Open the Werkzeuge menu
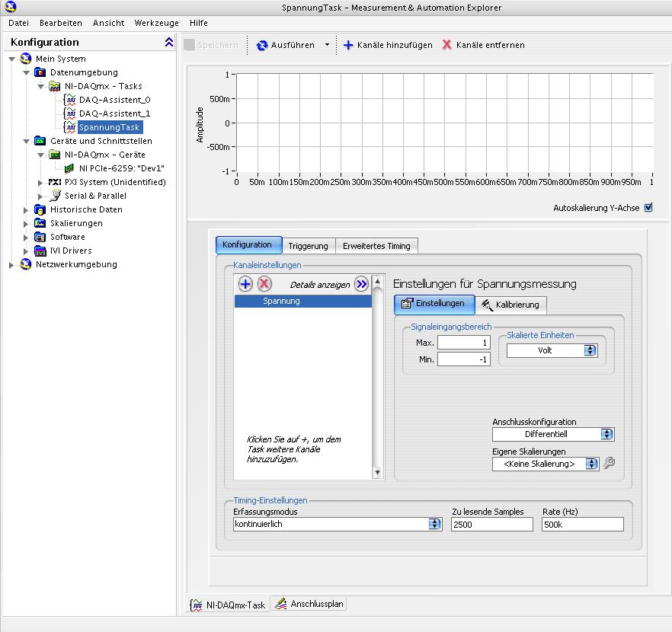This screenshot has height=632, width=672. [x=156, y=23]
